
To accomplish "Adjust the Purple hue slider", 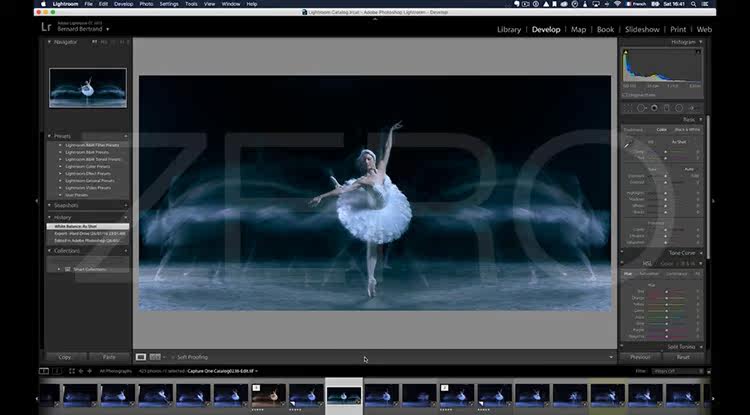I will (x=666, y=330).
